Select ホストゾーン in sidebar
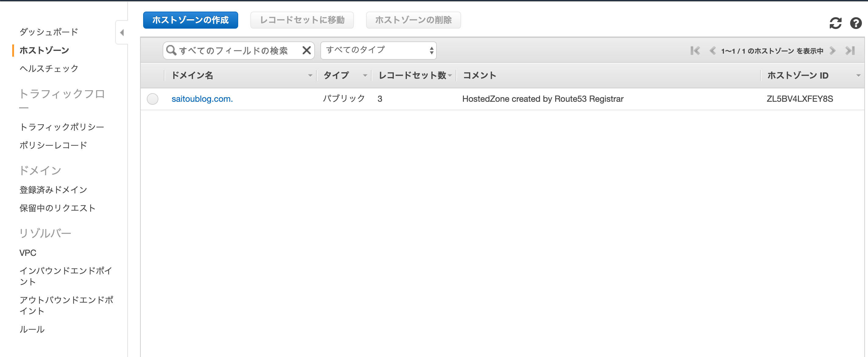The width and height of the screenshot is (868, 357). point(44,50)
